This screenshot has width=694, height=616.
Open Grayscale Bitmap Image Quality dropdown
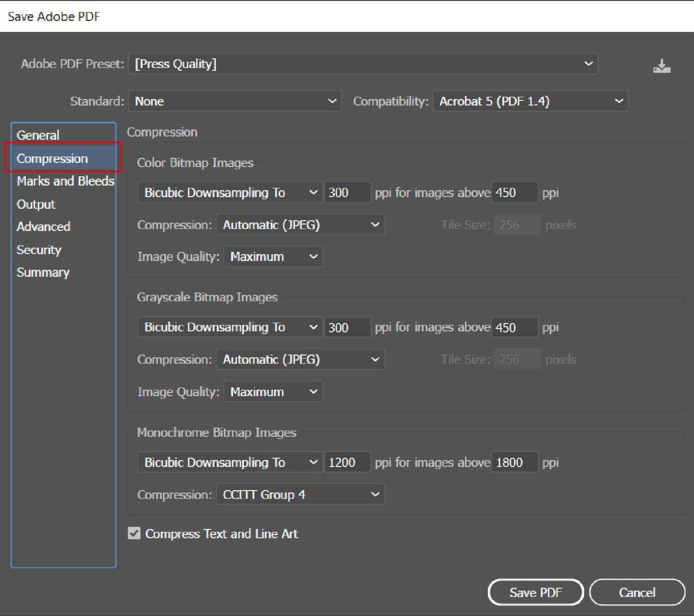[273, 392]
